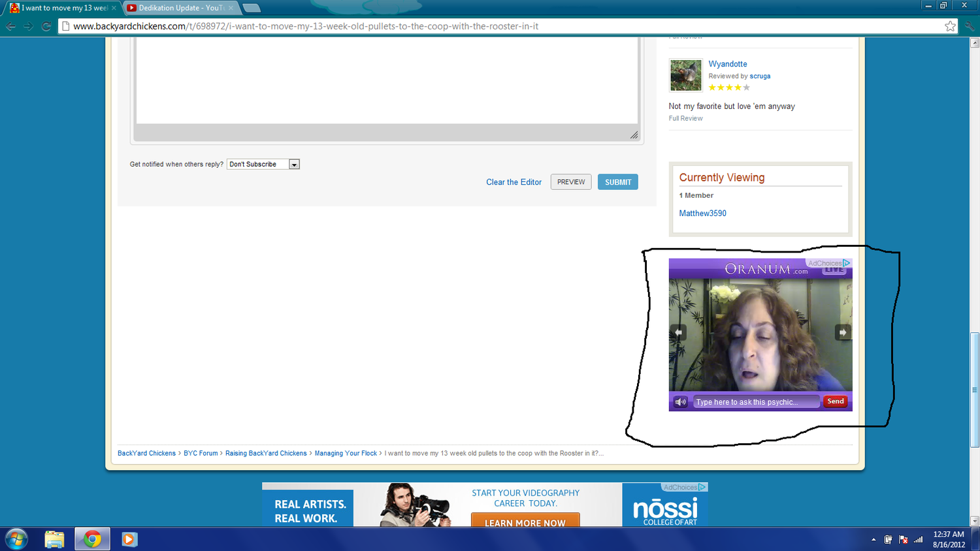Viewport: 980px width, 551px height.
Task: Click the PREVIEW button
Action: (571, 182)
